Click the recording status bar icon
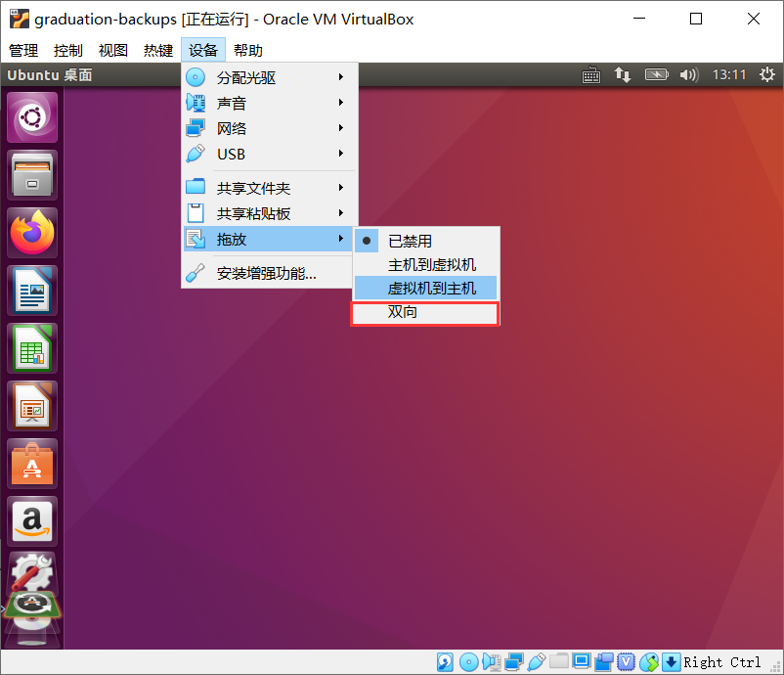 (604, 662)
